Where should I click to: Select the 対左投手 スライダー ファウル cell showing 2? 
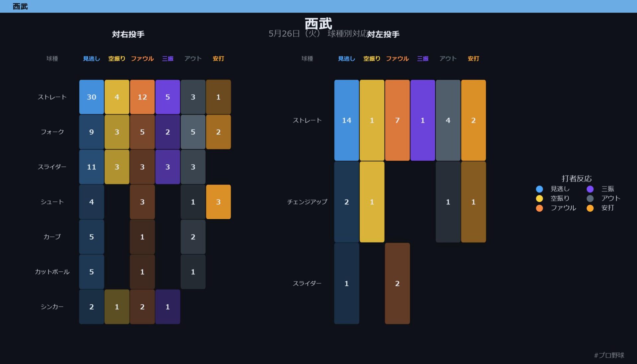tap(397, 283)
